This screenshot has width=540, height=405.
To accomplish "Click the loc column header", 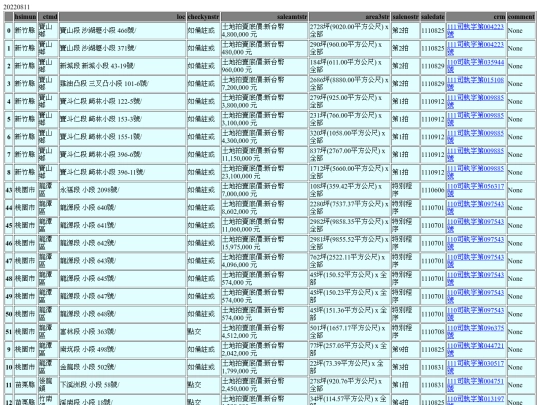I will click(123, 17).
